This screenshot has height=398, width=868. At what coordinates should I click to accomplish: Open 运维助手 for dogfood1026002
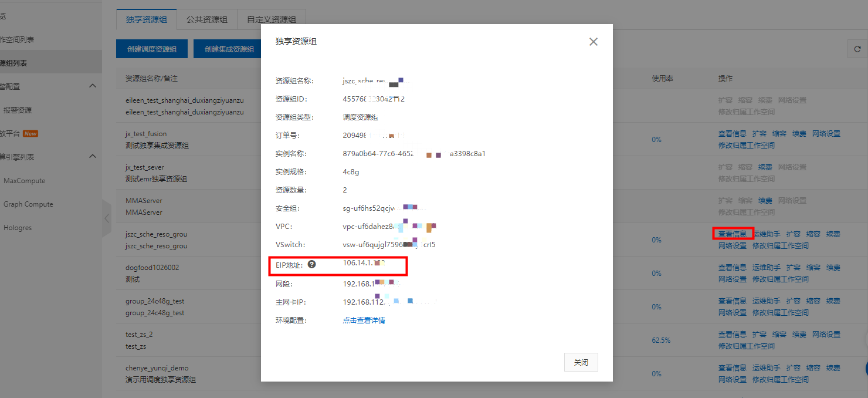pyautogui.click(x=767, y=268)
